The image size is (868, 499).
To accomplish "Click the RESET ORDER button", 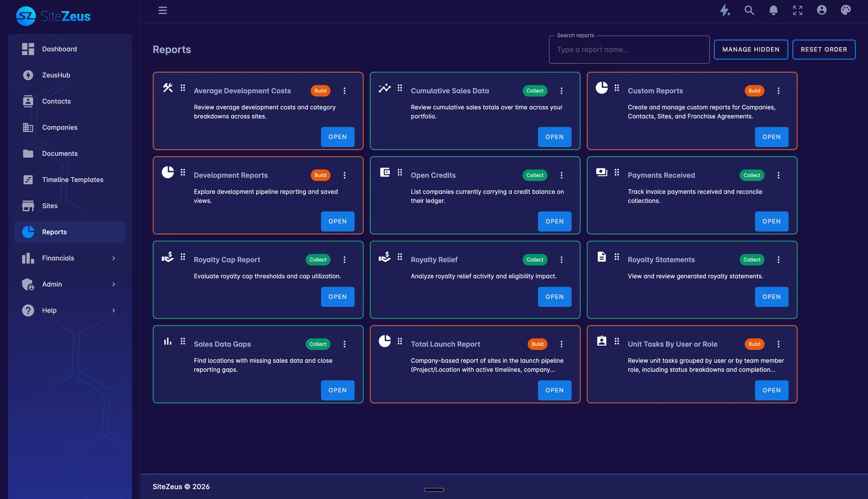I will (824, 49).
